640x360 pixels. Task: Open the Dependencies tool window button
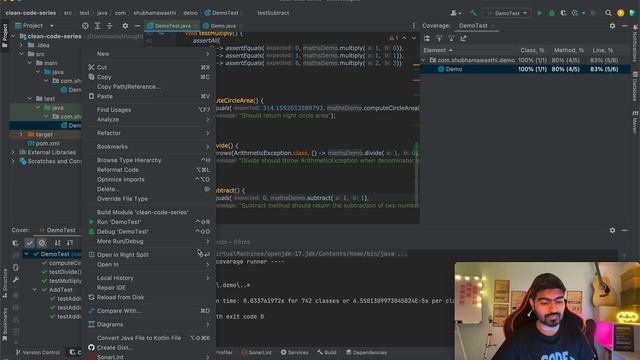[366, 352]
